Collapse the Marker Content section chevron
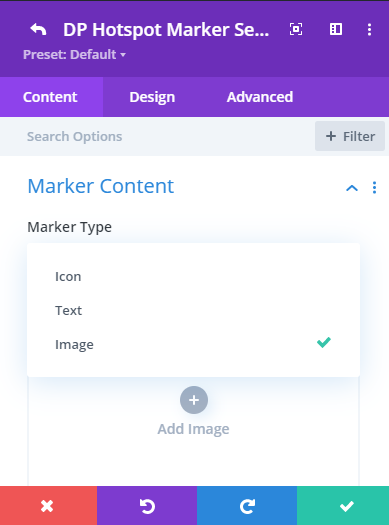This screenshot has height=525, width=389. (x=352, y=188)
